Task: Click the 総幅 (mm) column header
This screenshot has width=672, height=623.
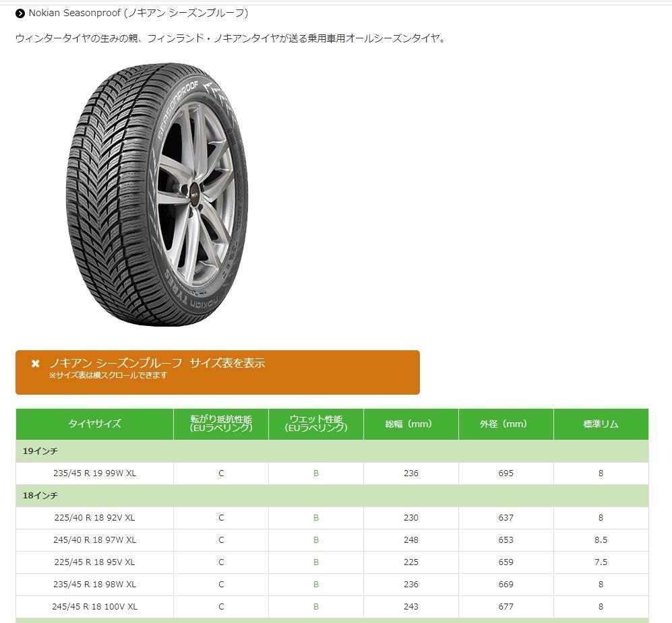Action: [411, 424]
